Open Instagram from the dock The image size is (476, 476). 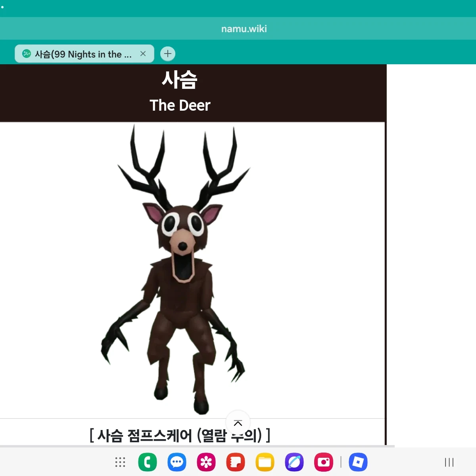coord(323,462)
